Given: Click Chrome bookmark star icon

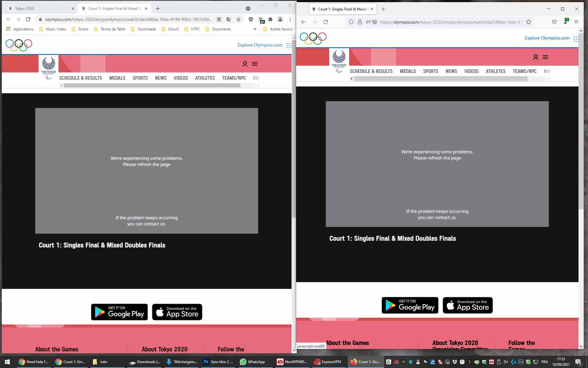Looking at the screenshot, I should 239,19.
